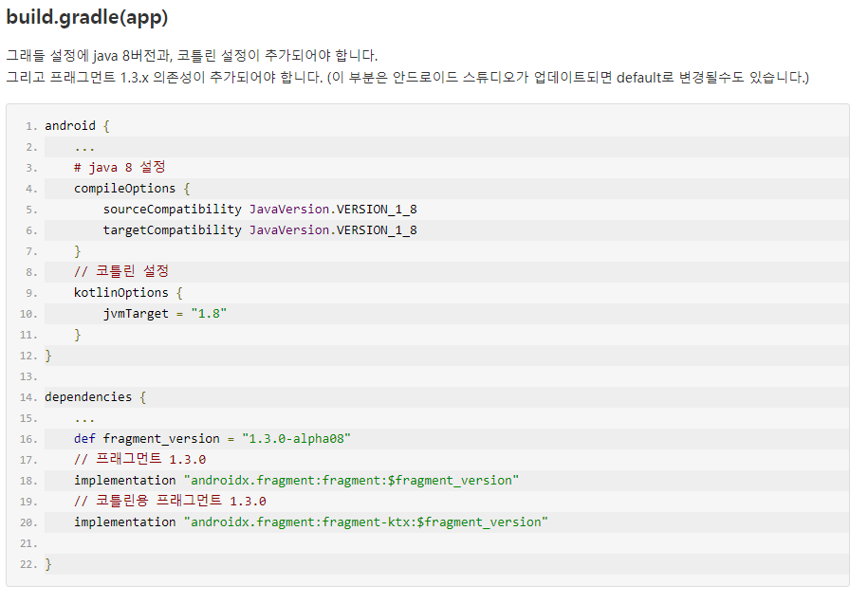The height and width of the screenshot is (604, 868).
Task: Click the build.gradle(app) heading
Action: click(x=87, y=17)
